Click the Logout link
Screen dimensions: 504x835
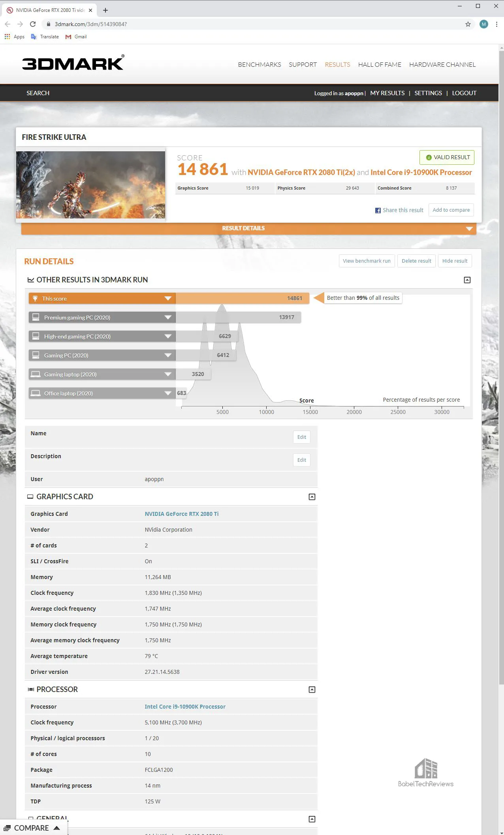465,93
